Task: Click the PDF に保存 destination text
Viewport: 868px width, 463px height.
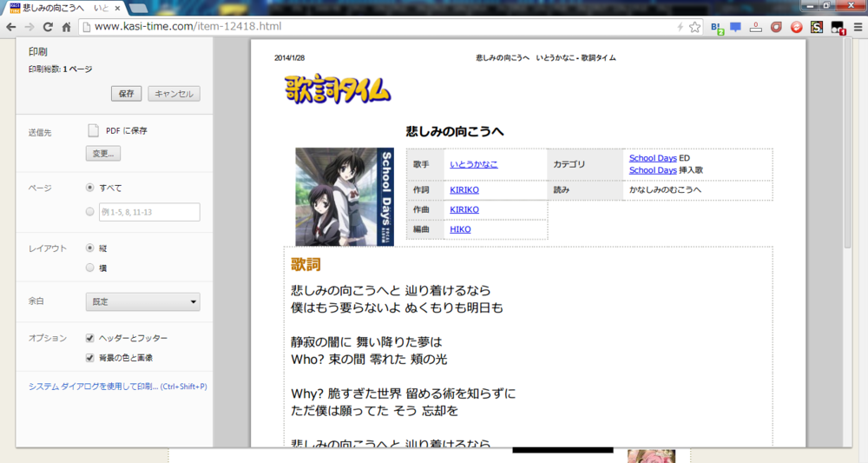Action: [126, 130]
